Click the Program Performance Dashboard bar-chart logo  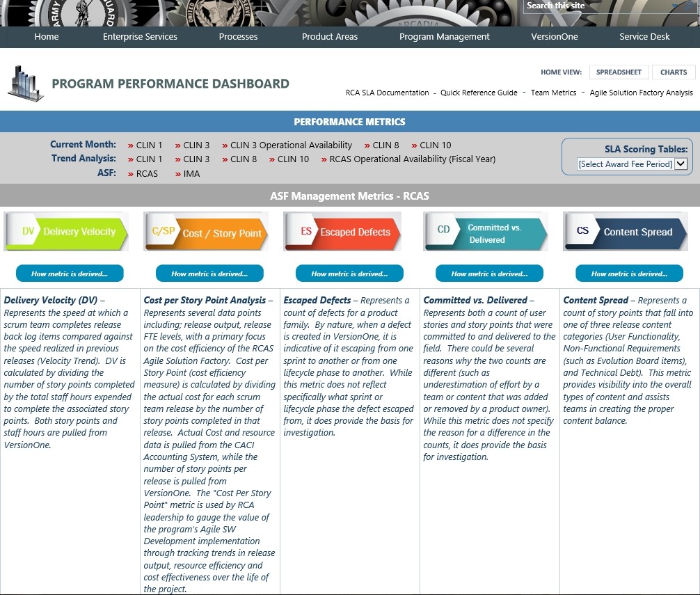(26, 84)
